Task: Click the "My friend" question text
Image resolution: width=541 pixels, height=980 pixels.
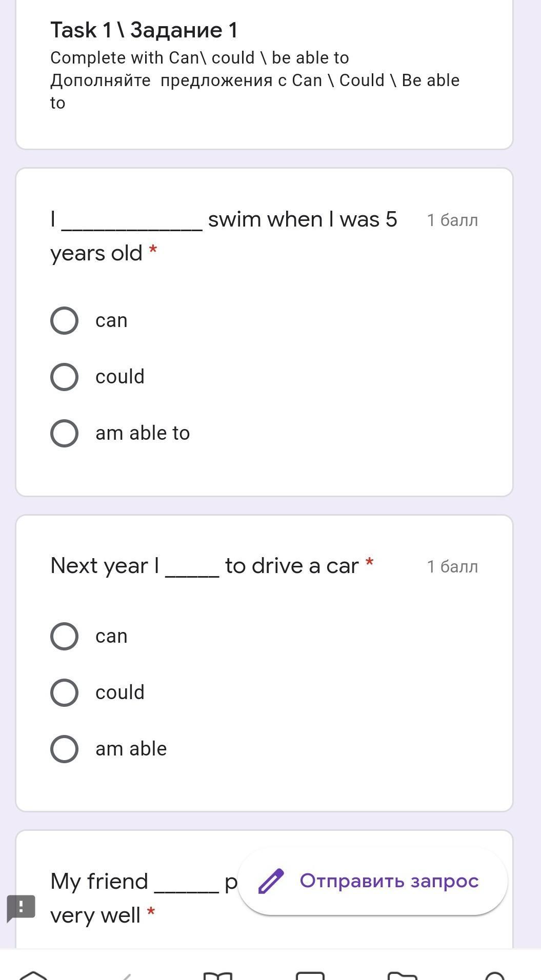Action: coord(99,882)
